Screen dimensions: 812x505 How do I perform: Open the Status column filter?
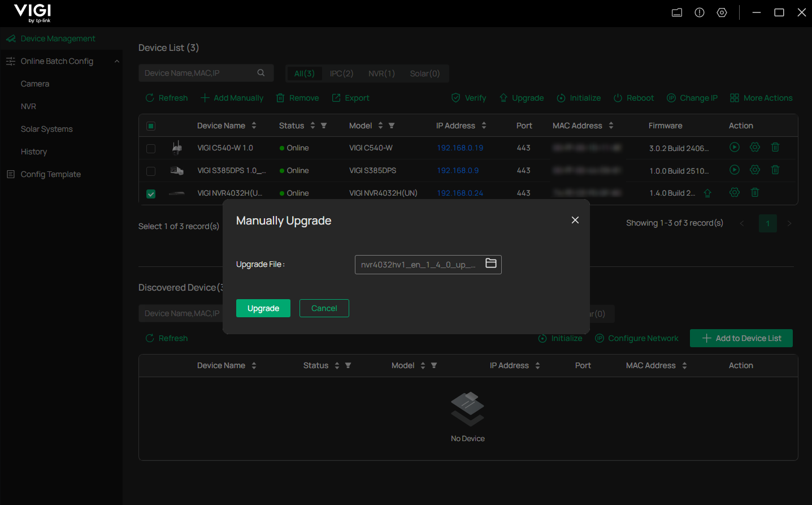324,126
